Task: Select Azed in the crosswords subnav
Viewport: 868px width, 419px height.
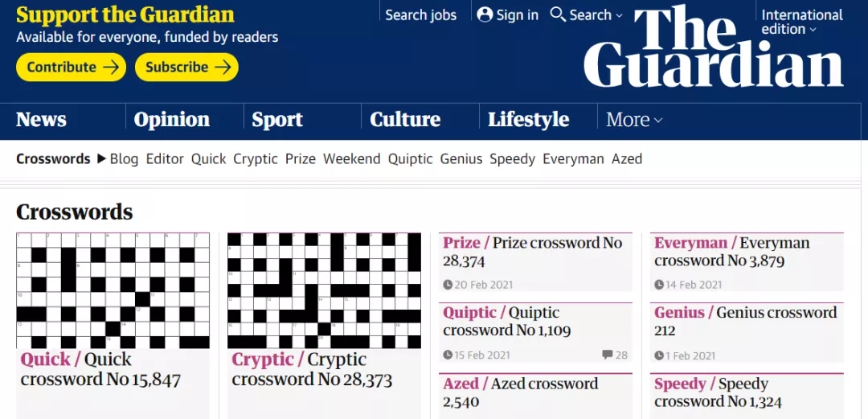Action: [627, 158]
